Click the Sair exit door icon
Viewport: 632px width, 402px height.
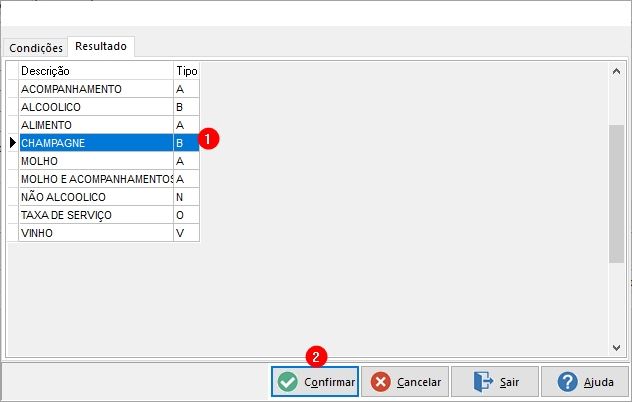point(483,381)
